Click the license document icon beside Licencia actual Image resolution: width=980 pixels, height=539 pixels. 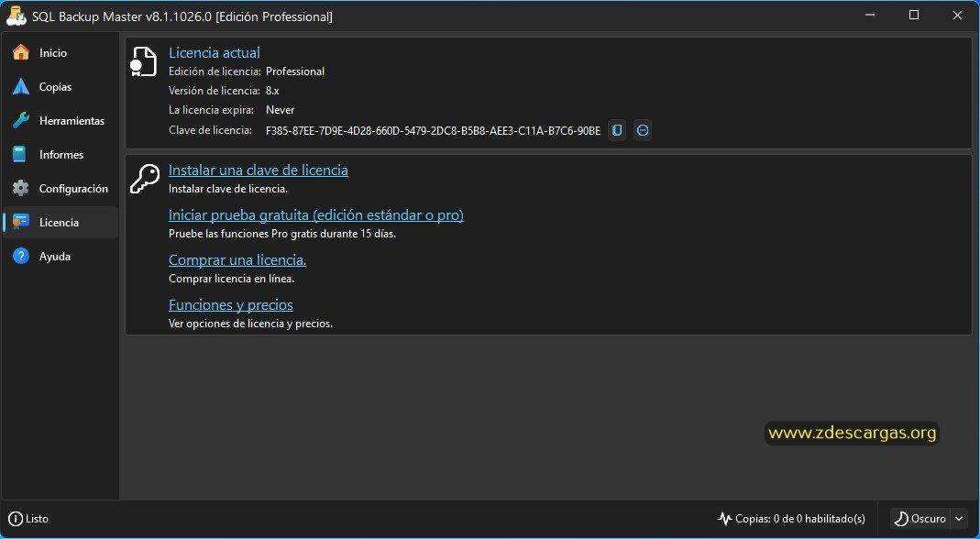144,62
